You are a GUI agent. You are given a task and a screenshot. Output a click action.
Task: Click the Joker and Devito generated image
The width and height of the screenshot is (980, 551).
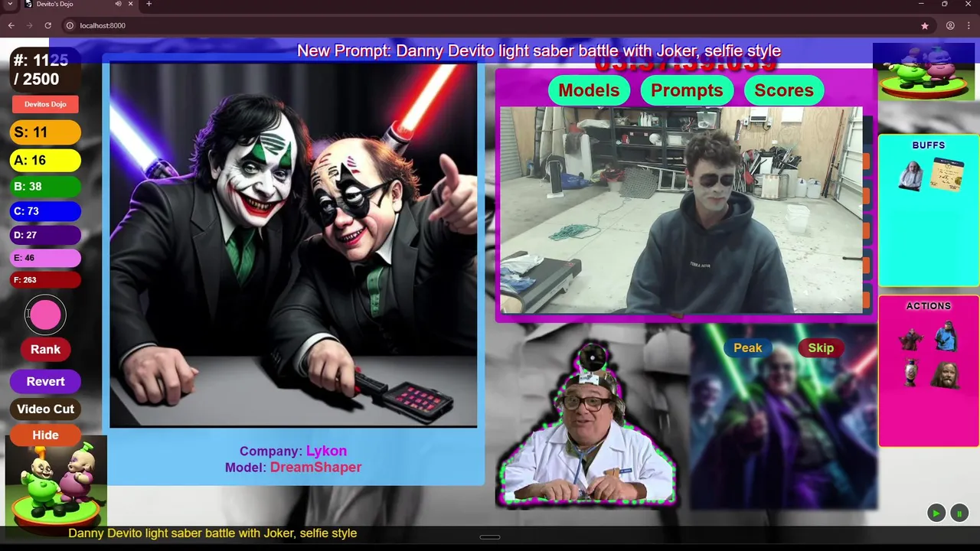293,245
